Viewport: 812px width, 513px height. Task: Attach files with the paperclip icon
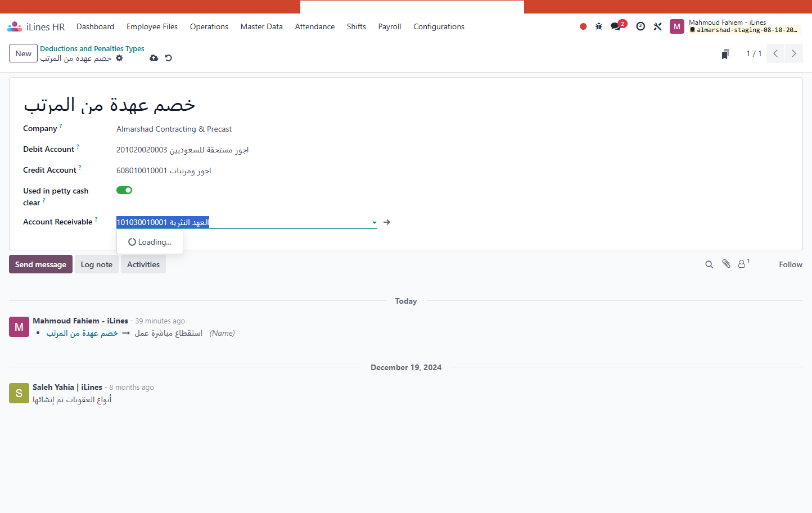[727, 264]
